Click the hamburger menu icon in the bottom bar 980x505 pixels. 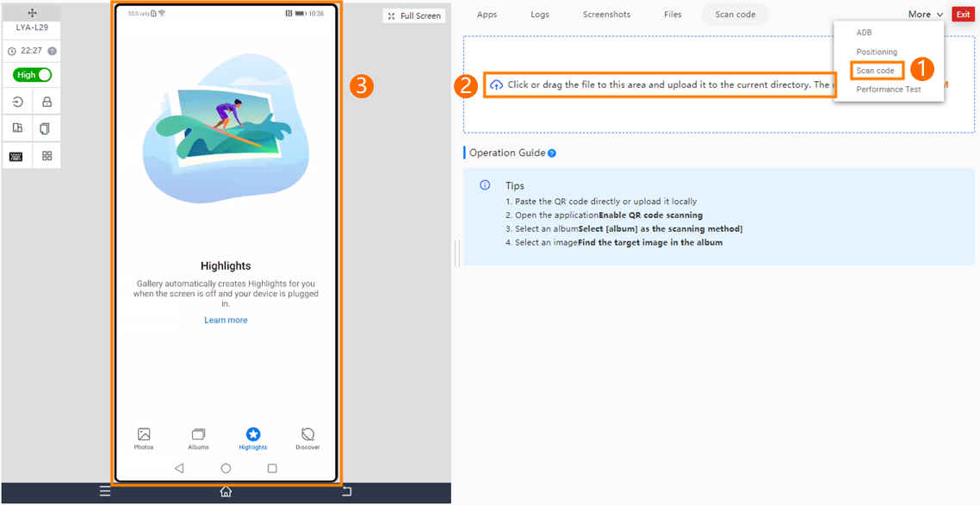tap(105, 491)
